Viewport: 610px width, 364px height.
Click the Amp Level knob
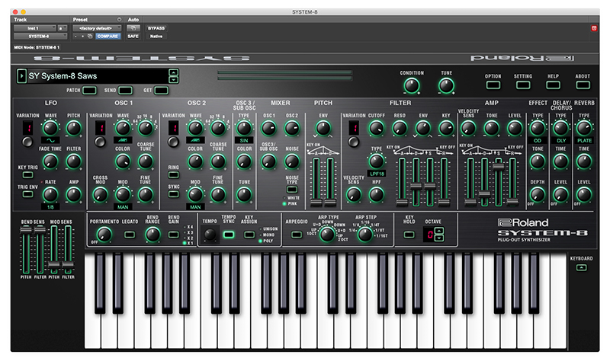coord(514,128)
